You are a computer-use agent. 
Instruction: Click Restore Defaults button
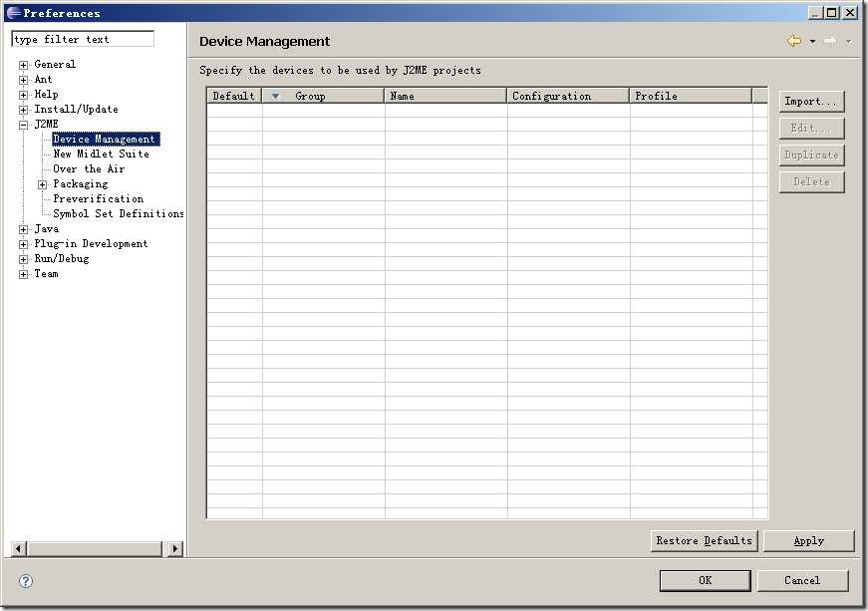pos(705,540)
